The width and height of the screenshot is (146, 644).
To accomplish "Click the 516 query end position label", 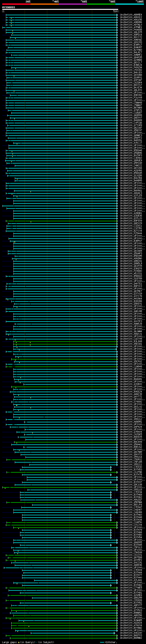I will click(x=115, y=11).
